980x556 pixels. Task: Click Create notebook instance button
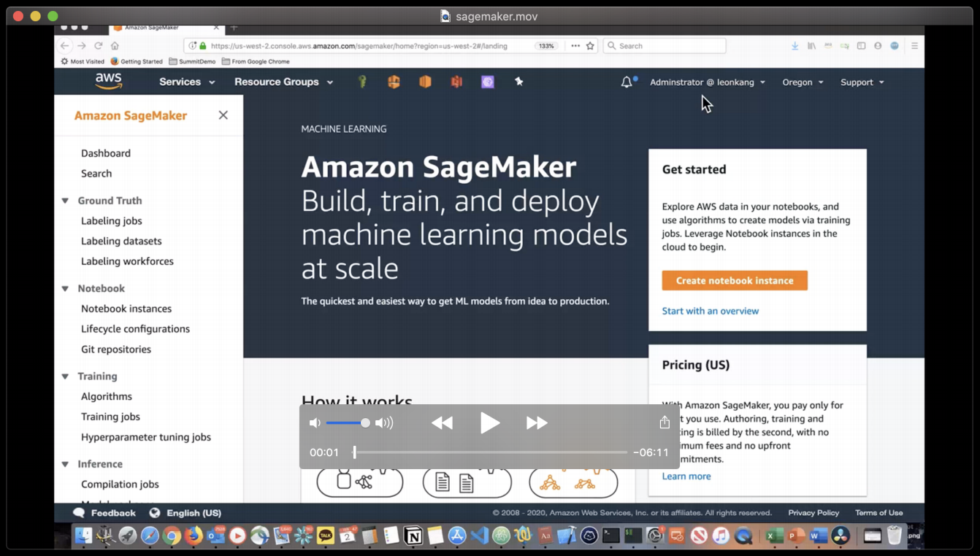(x=735, y=280)
